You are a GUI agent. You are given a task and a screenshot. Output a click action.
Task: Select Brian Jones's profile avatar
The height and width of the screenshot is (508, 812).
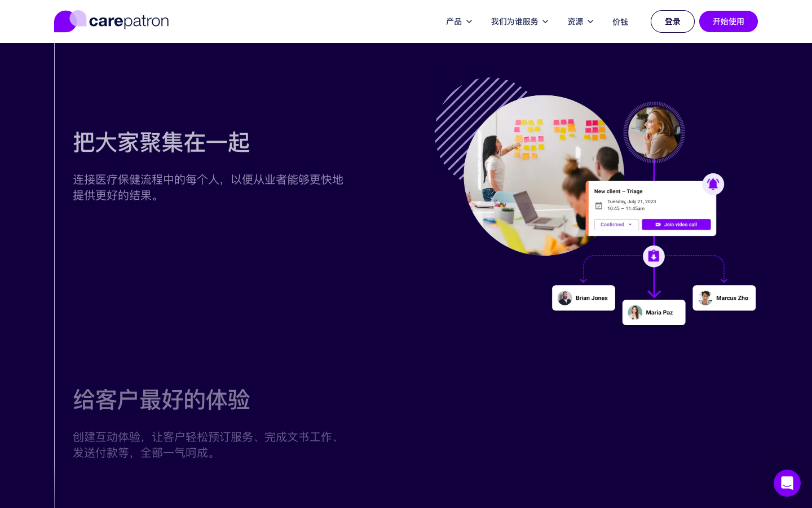pyautogui.click(x=564, y=297)
